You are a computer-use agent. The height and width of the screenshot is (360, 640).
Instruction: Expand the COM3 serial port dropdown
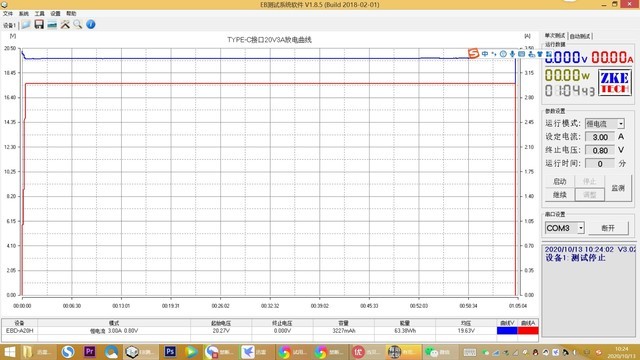pos(580,228)
